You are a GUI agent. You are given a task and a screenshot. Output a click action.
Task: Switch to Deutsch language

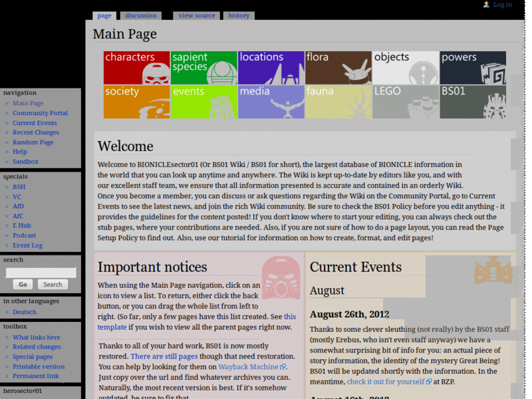pos(25,312)
